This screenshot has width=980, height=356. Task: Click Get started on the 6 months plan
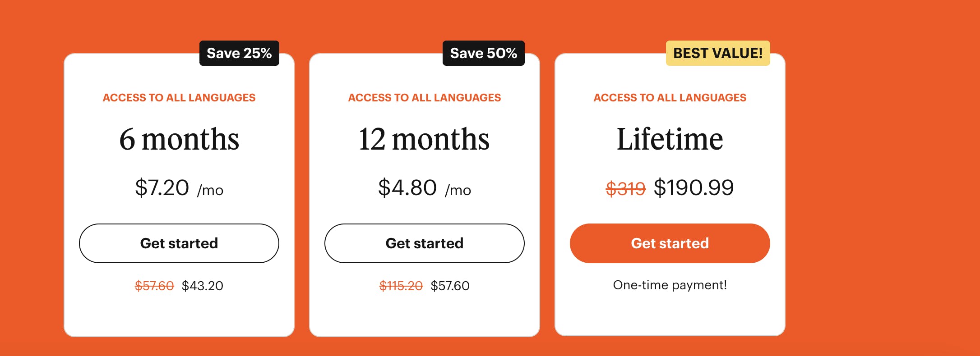(x=179, y=243)
